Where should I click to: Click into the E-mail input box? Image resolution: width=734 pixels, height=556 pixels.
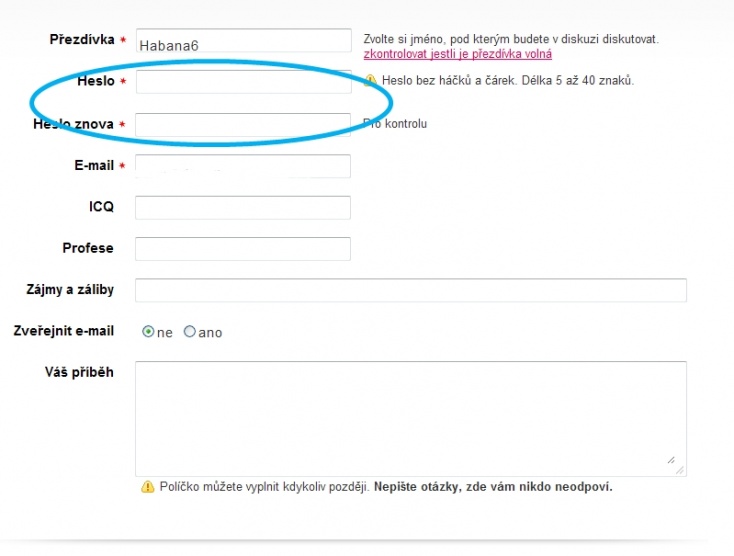click(243, 166)
